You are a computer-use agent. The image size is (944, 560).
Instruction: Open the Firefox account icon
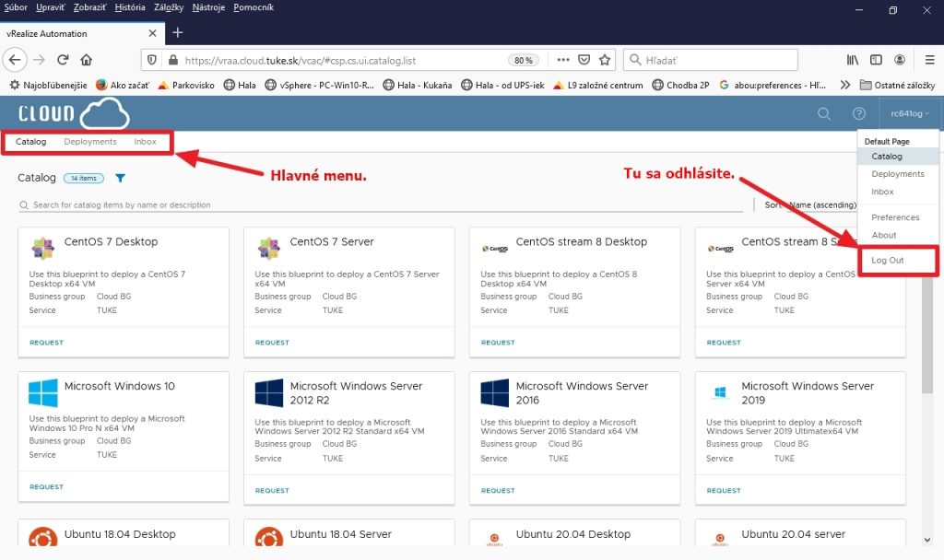900,60
